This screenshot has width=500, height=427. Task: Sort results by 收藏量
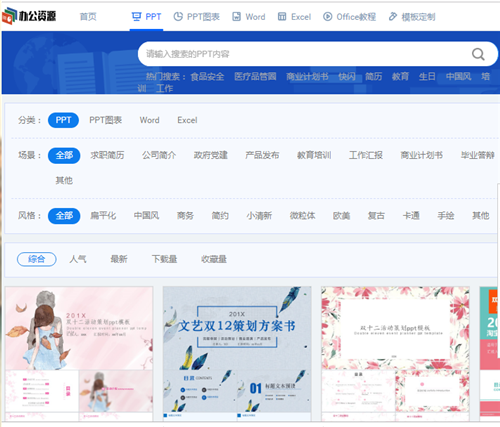click(x=214, y=259)
